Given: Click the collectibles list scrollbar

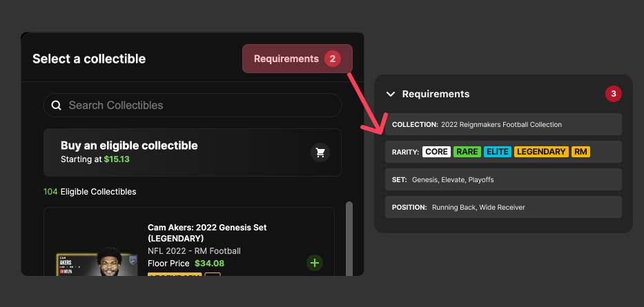Looking at the screenshot, I should pos(349,239).
